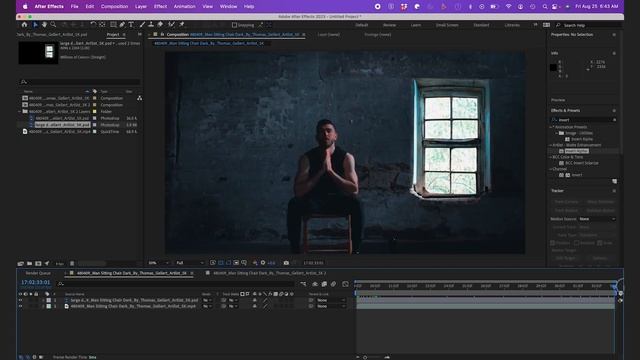
Task: Toggle the mask and shape path visibility button
Action: 229,263
